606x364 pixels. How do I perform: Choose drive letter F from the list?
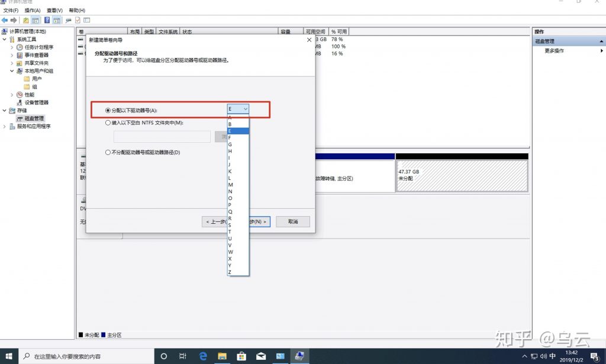coord(238,138)
